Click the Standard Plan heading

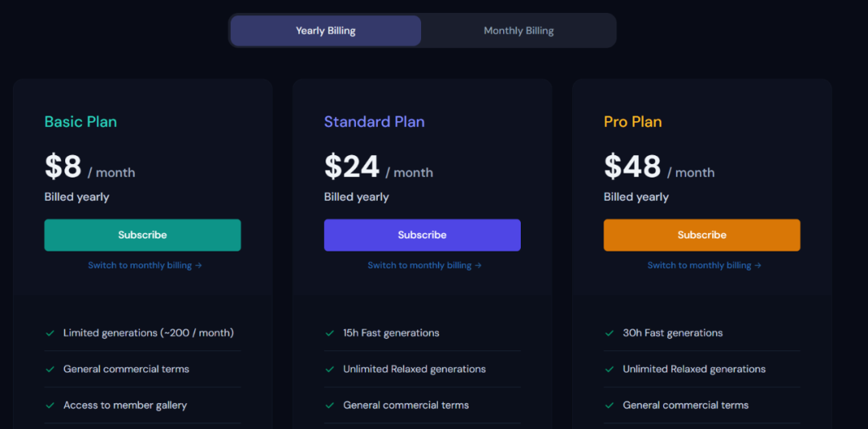click(375, 122)
